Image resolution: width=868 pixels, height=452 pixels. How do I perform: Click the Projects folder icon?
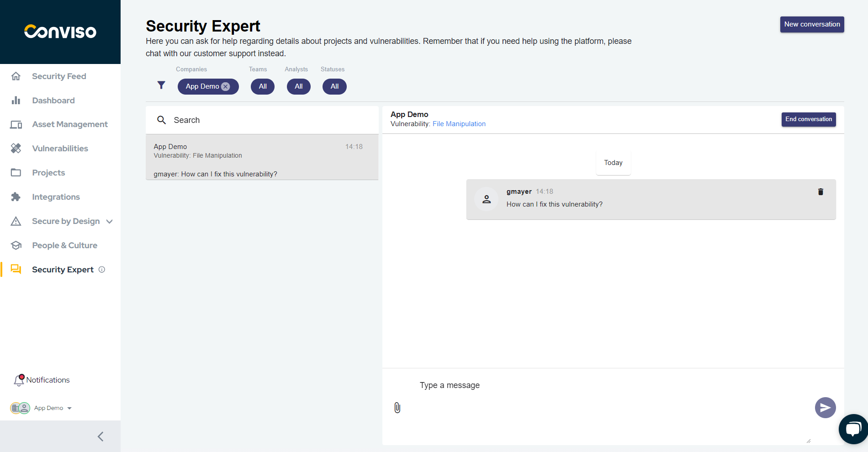click(x=16, y=173)
